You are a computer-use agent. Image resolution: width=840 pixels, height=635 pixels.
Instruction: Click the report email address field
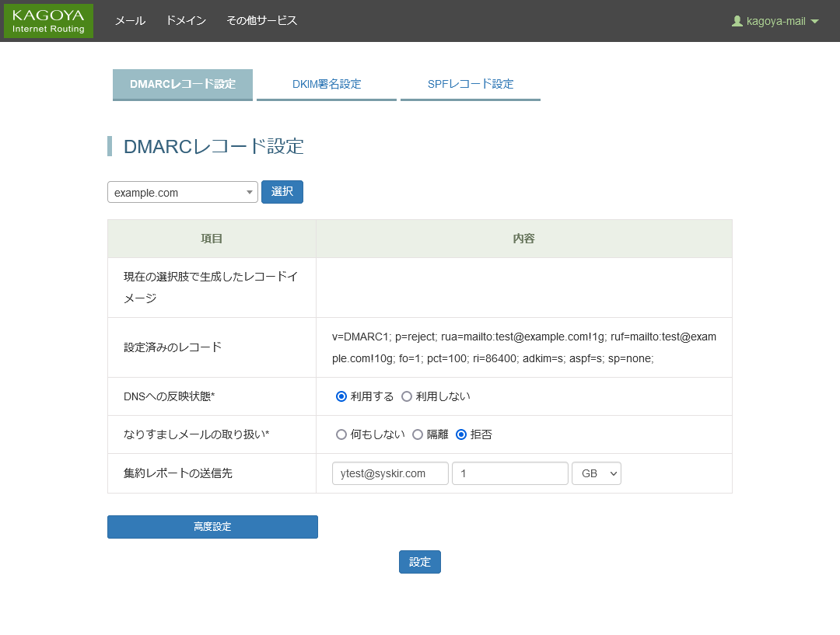click(390, 473)
